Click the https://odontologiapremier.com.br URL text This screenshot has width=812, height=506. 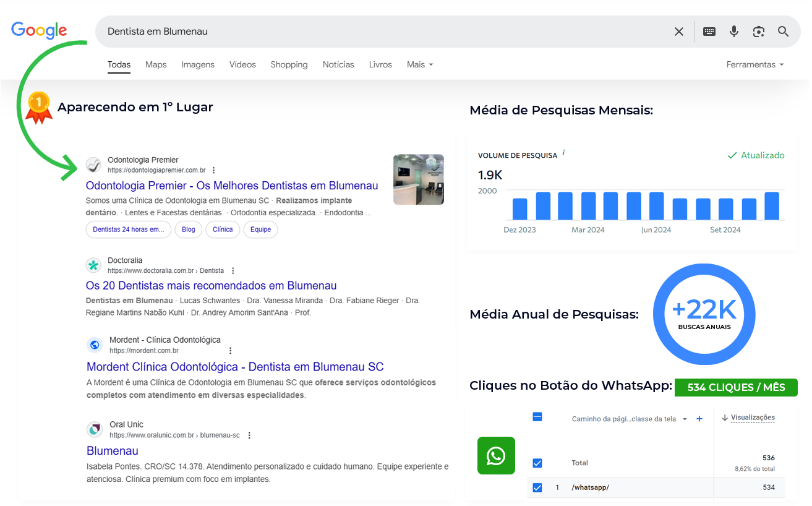(156, 170)
